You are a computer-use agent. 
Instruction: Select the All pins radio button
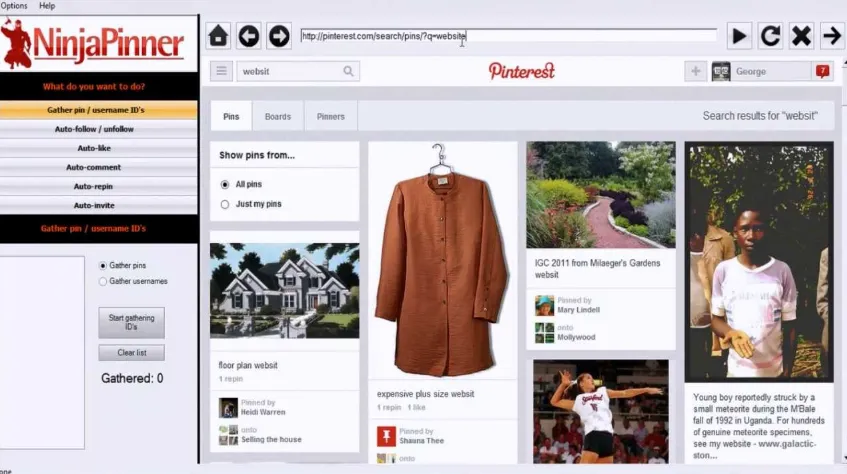tap(225, 184)
